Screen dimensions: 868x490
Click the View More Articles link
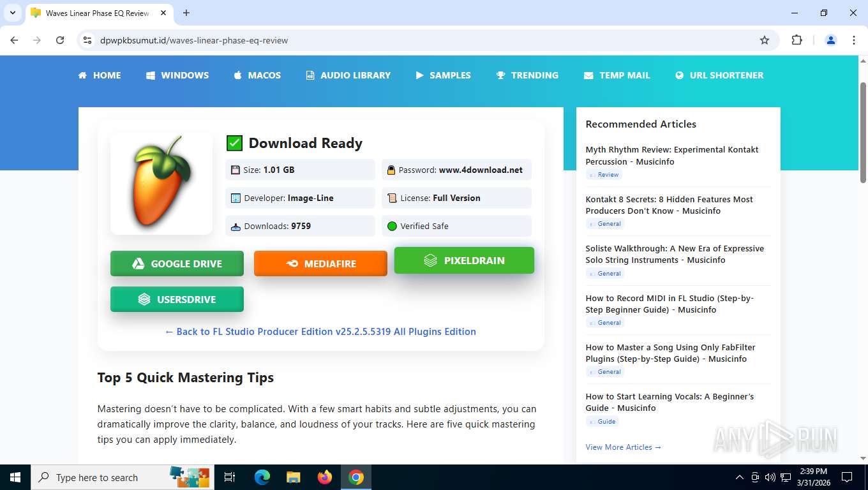[624, 447]
